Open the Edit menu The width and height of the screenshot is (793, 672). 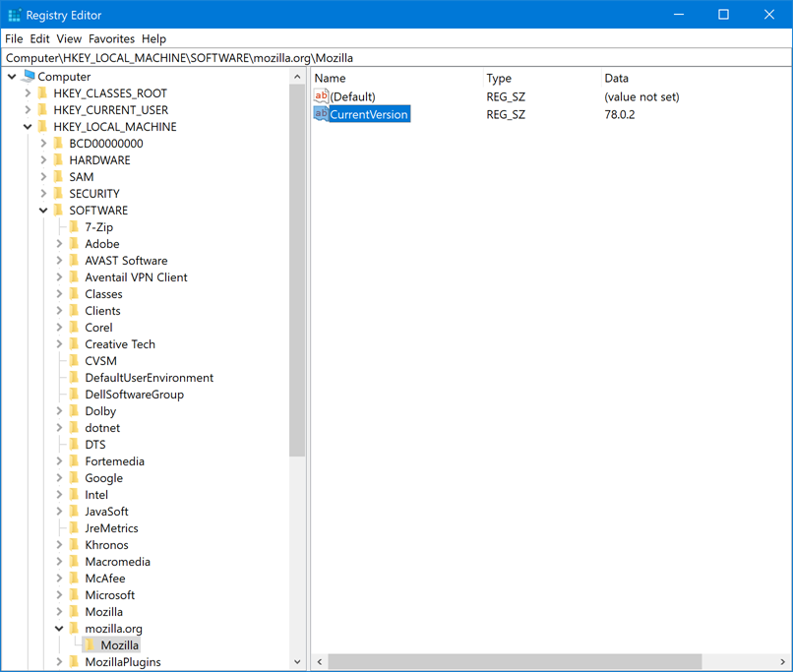(39, 38)
